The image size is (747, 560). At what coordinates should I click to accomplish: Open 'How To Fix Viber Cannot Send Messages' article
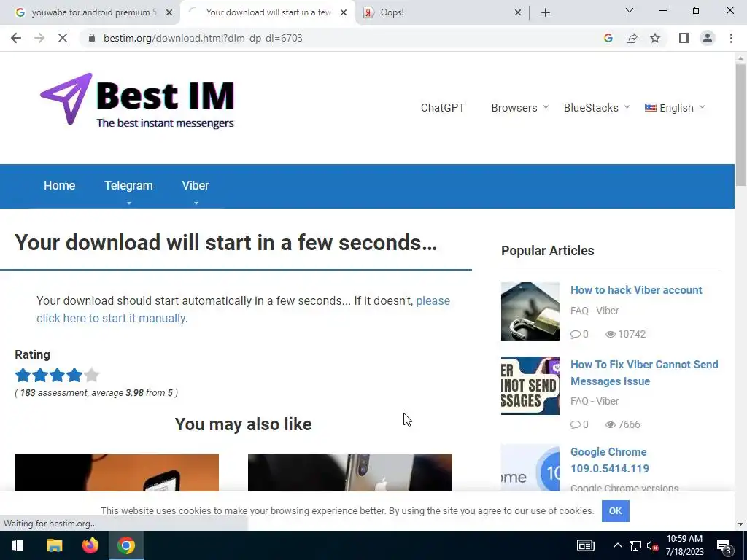644,373
